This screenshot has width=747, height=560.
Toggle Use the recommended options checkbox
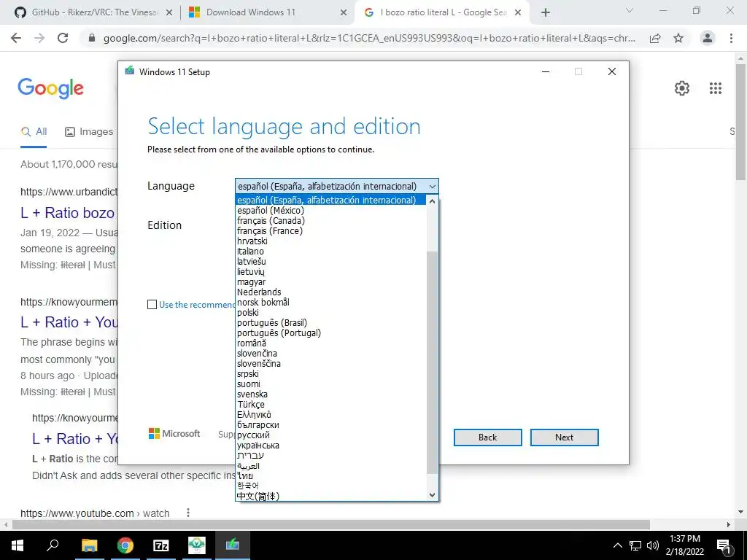point(152,305)
